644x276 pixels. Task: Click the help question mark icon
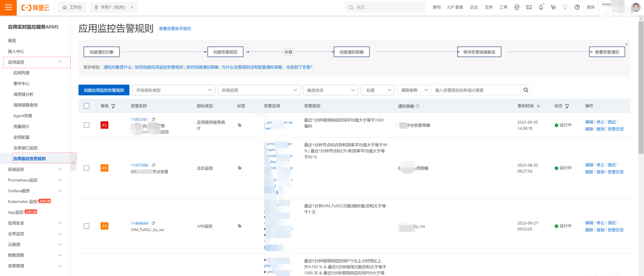point(577,7)
